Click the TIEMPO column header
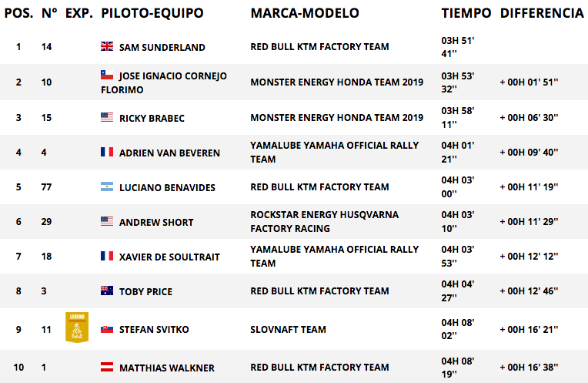The image size is (588, 383). coord(466,13)
